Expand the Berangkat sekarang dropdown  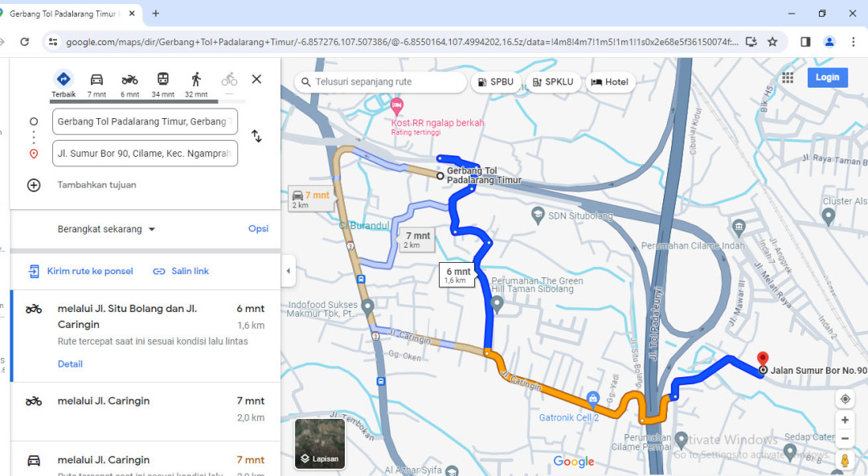(106, 229)
